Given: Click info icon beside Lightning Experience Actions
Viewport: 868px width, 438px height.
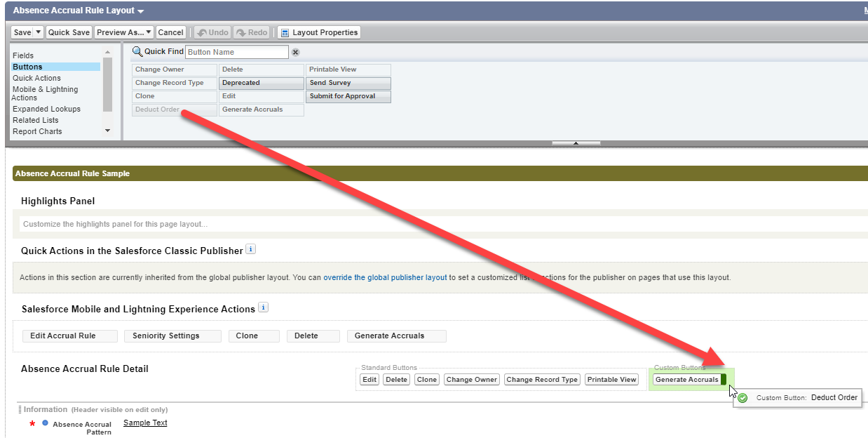Looking at the screenshot, I should pyautogui.click(x=263, y=307).
